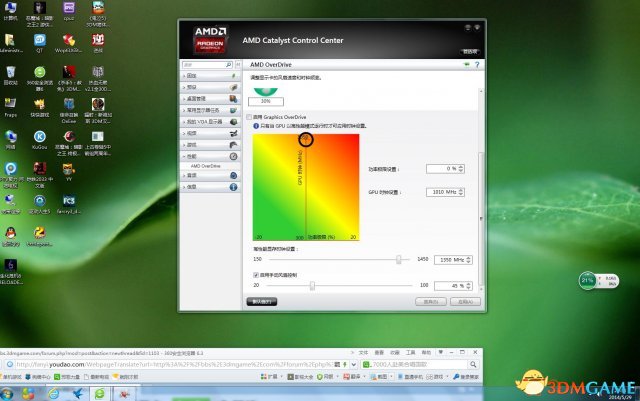Click the Catalyst sidebar search field
The height and width of the screenshot is (401, 640).
[204, 65]
